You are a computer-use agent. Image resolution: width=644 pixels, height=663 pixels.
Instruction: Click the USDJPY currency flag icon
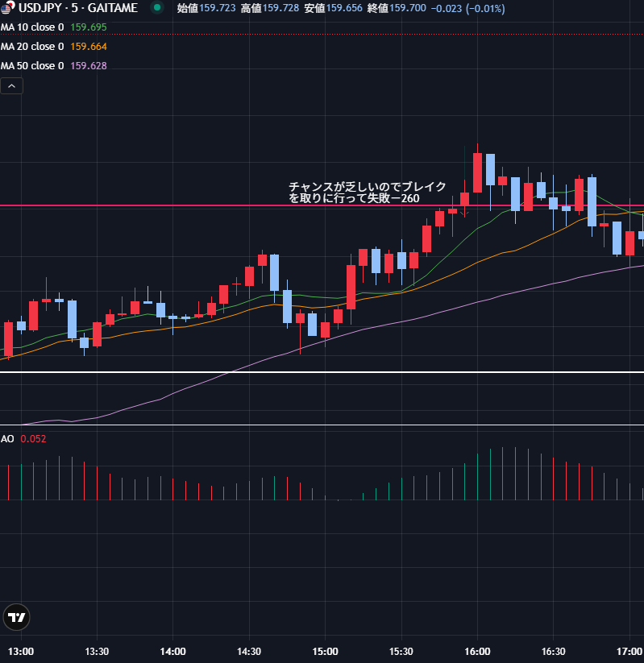[x=7, y=8]
